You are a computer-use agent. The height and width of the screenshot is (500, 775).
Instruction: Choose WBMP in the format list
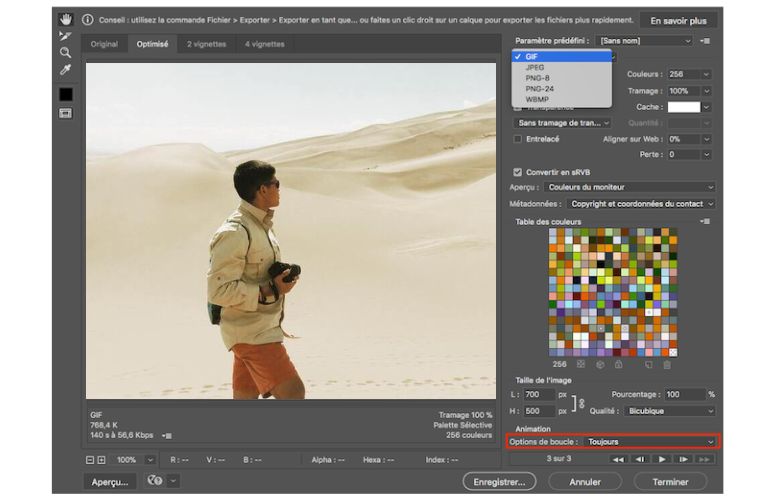click(562, 99)
